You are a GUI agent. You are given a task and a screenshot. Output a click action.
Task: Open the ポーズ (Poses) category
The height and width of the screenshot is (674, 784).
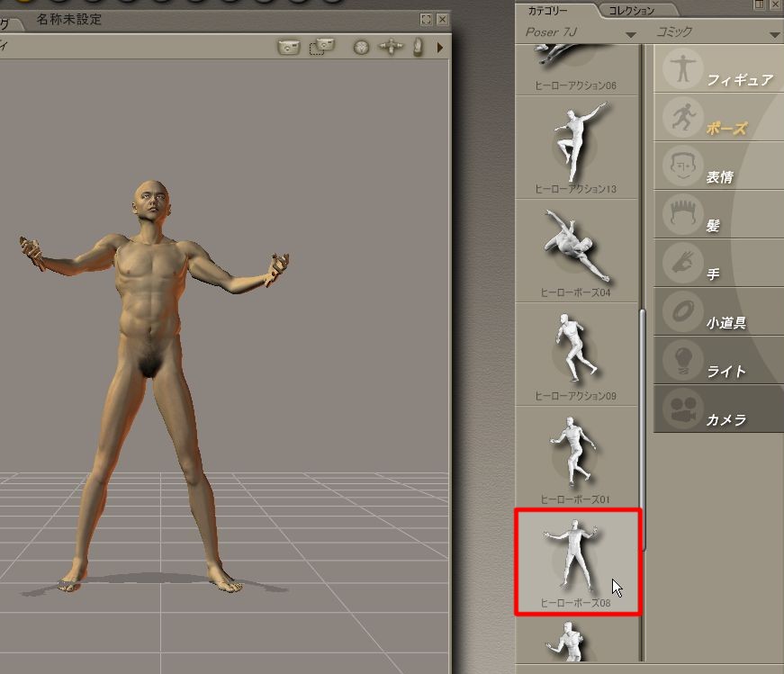point(718,118)
